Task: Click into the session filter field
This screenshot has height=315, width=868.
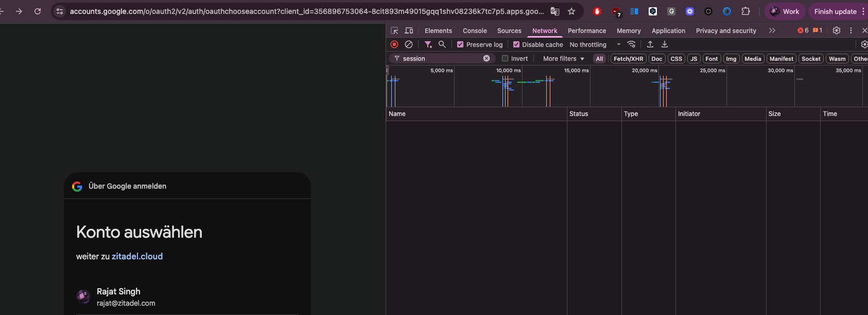Action: coord(441,58)
